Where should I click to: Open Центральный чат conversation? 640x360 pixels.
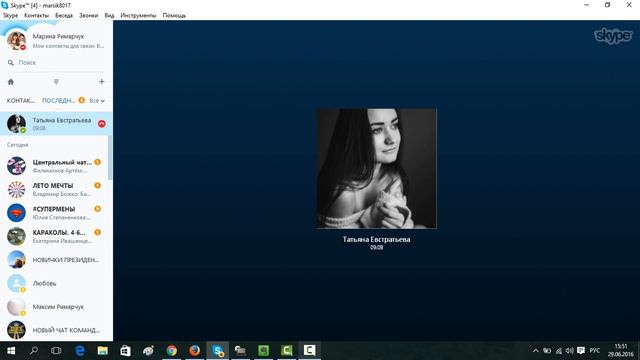[54, 166]
